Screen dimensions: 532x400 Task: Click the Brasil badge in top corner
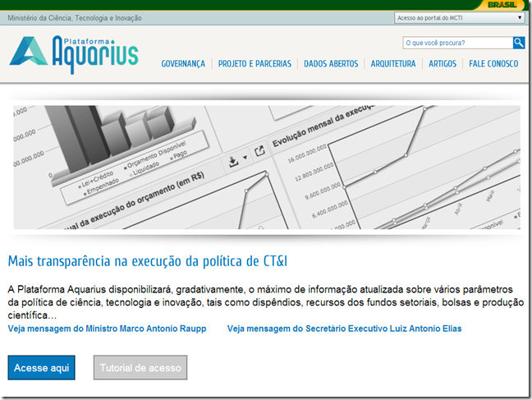pos(502,5)
